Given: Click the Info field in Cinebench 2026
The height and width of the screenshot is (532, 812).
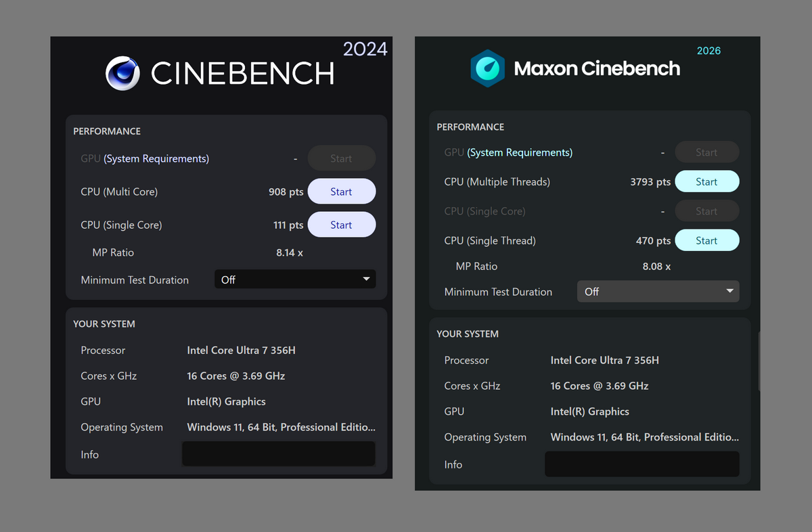Looking at the screenshot, I should (x=642, y=464).
